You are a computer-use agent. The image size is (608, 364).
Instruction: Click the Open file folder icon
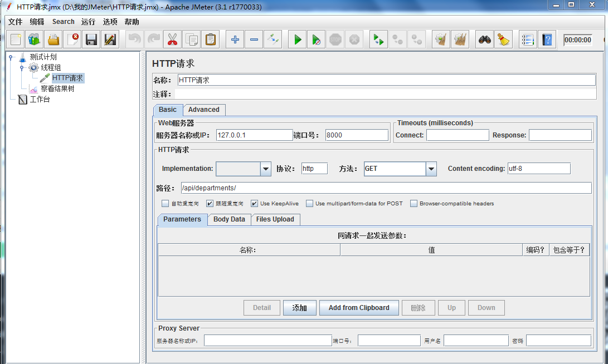(53, 40)
